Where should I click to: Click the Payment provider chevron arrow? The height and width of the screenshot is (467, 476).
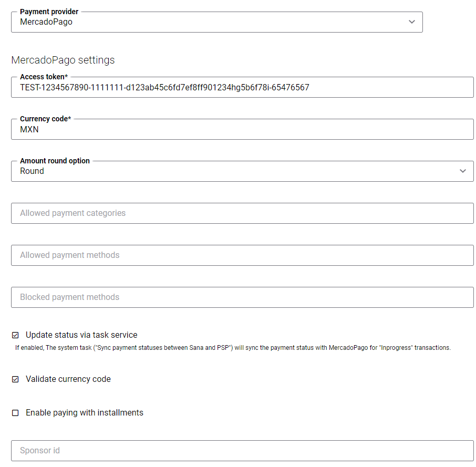coord(412,22)
